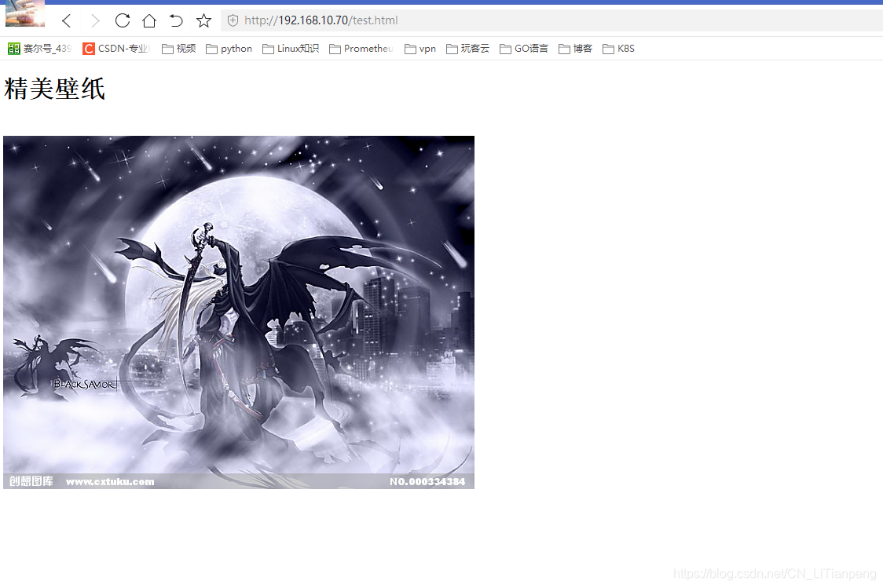
Task: Open the 视频 bookmarks folder
Action: [178, 49]
